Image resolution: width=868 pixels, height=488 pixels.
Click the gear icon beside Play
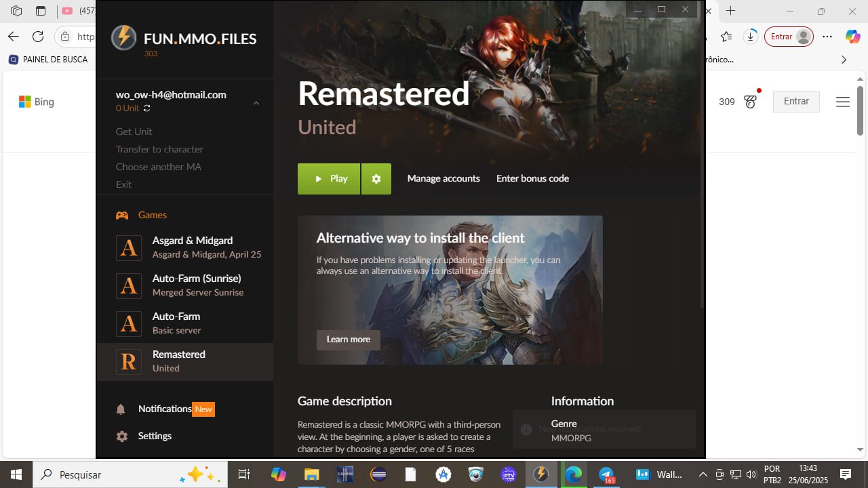pos(376,179)
